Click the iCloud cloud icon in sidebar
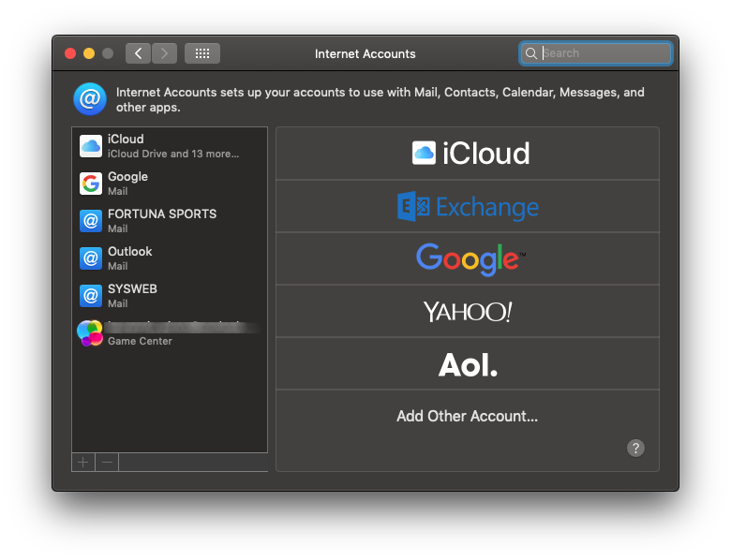731x560 pixels. point(91,146)
